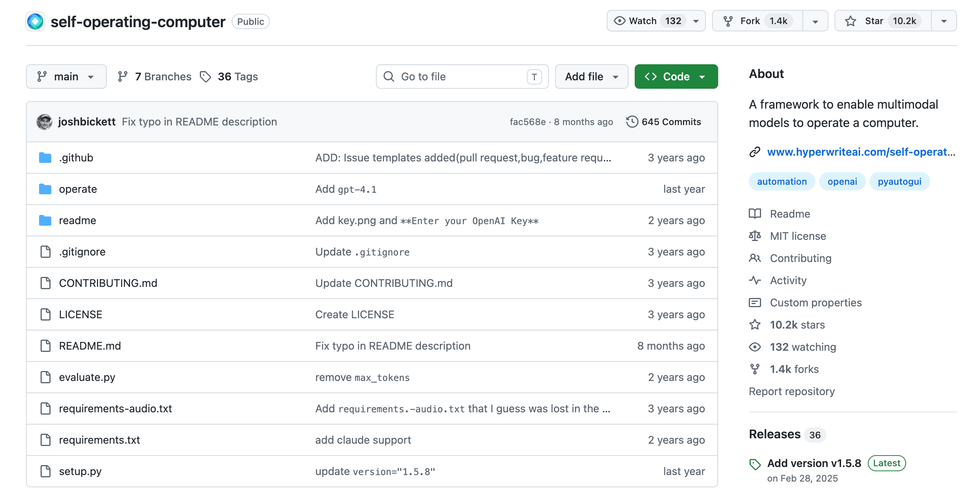Open the Releases heading link
The width and height of the screenshot is (980, 498).
point(775,434)
